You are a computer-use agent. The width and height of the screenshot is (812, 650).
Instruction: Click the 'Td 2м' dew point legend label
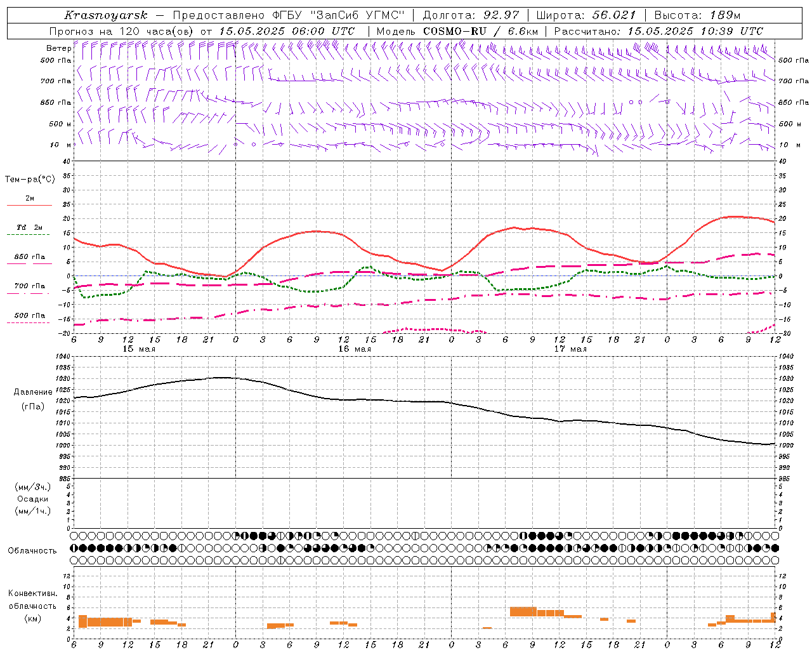[x=30, y=227]
